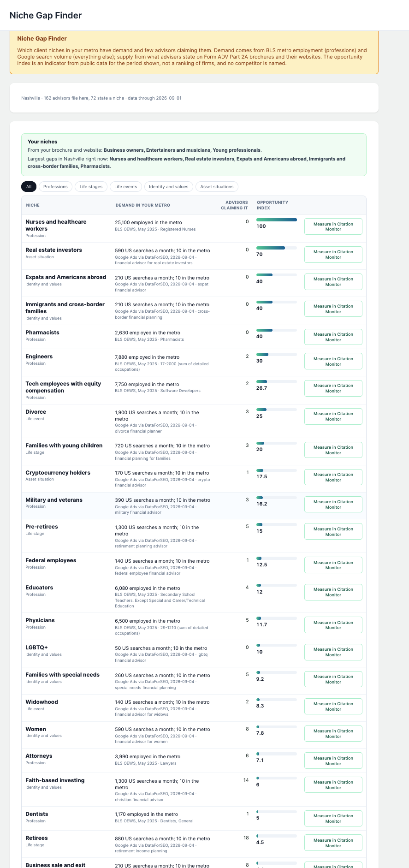Image resolution: width=409 pixels, height=868 pixels.
Task: Click the Opportunity Index column header
Action: pos(273,205)
